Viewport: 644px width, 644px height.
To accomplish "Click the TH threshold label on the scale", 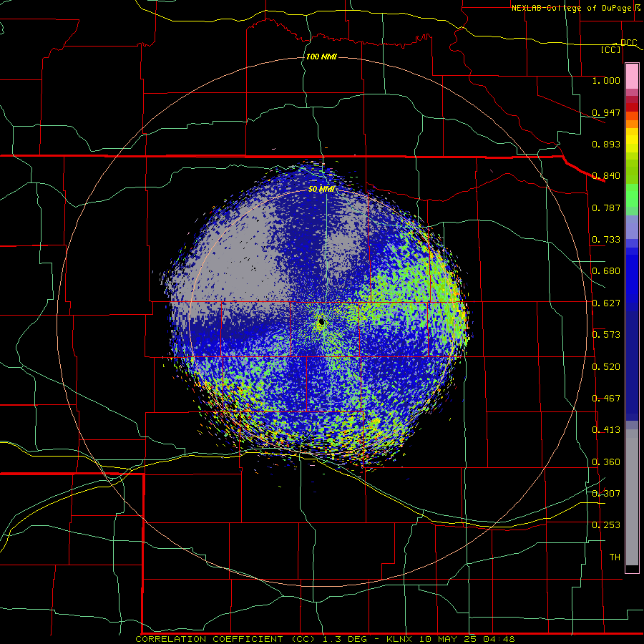I will click(615, 557).
